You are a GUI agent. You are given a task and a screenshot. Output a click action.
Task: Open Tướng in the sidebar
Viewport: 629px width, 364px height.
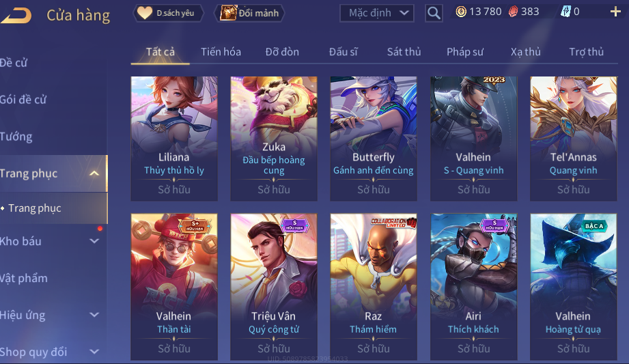coord(16,137)
